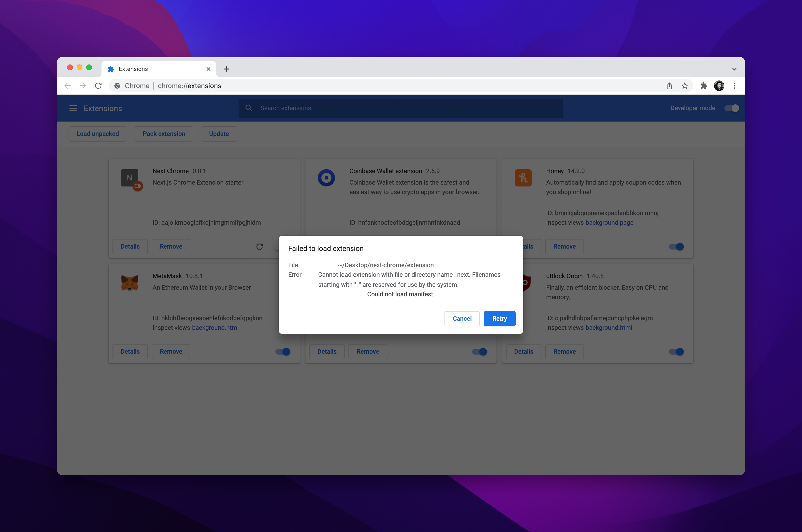Toggle off the Honey extension
This screenshot has width=802, height=532.
(x=676, y=247)
